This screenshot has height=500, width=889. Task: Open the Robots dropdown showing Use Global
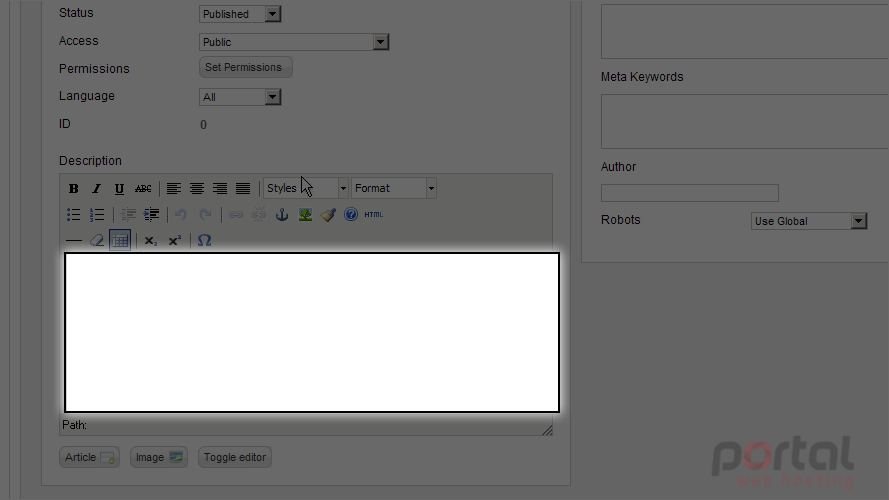[x=809, y=221]
